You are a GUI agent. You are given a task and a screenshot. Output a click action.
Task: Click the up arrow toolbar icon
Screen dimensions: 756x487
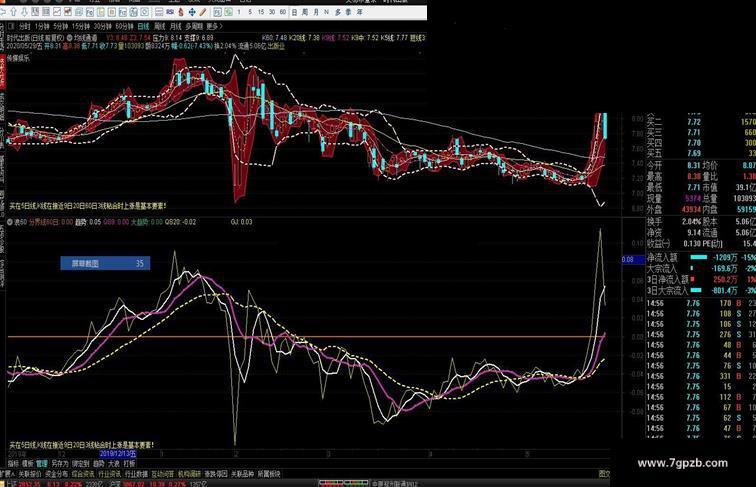coord(13,12)
